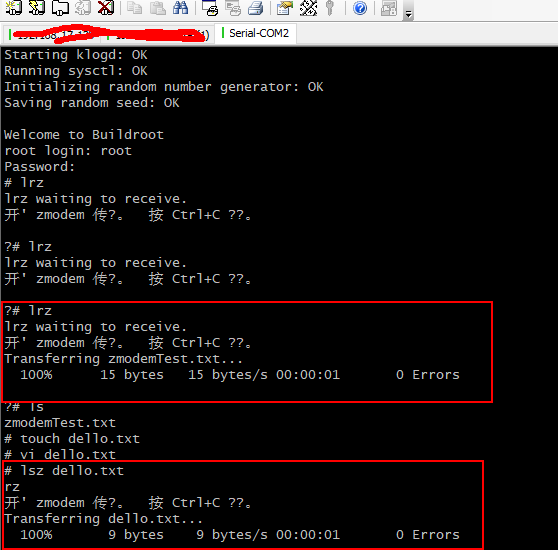The height and width of the screenshot is (550, 558).
Task: Select the gray key icon
Action: pos(330,8)
